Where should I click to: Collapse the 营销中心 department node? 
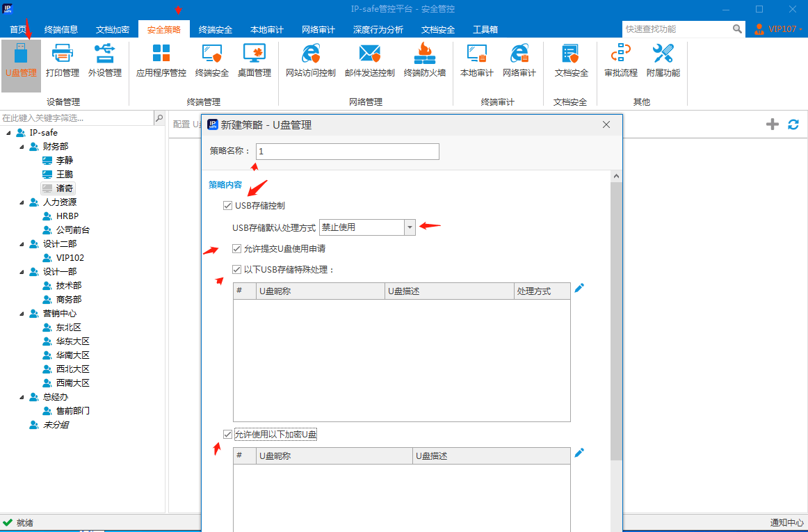pos(22,314)
